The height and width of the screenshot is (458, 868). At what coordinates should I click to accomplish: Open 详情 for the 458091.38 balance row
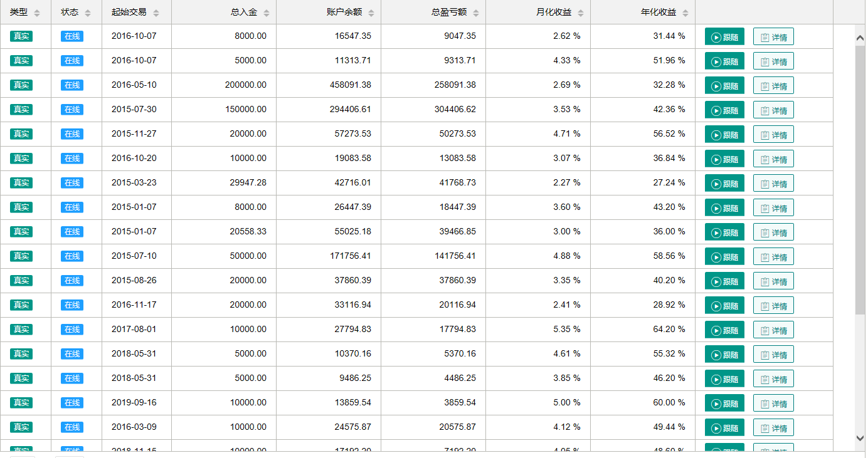[x=773, y=86]
